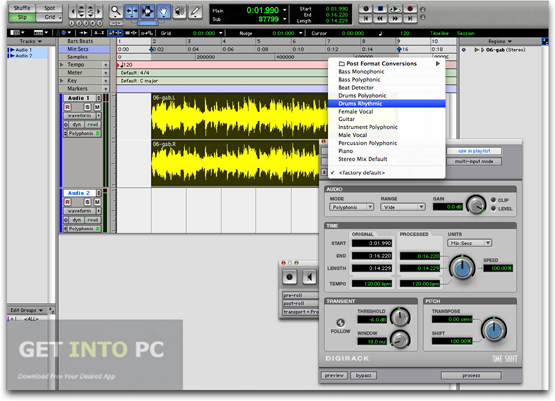This screenshot has height=401, width=555.
Task: Expand the Key ruler
Action: (x=62, y=81)
